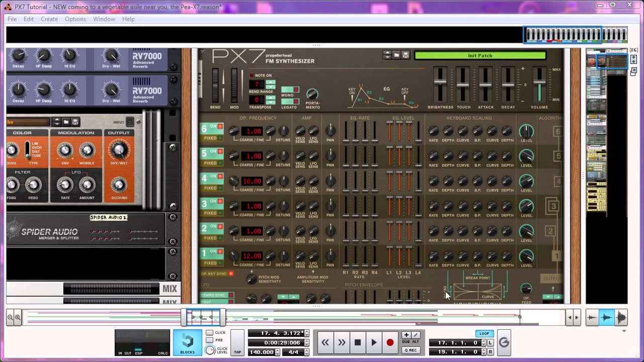The width and height of the screenshot is (644, 362).
Task: Enable FIXED frequency for operator 3
Action: tap(211, 213)
